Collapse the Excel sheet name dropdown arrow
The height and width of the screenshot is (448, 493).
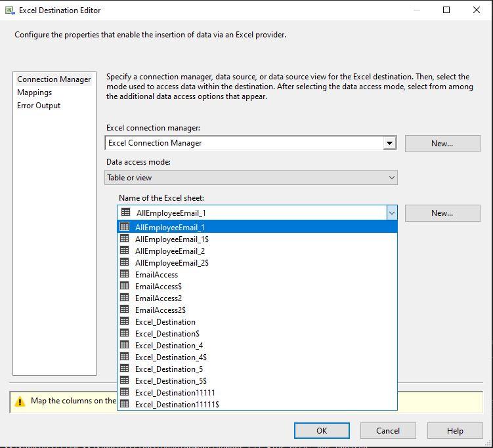pyautogui.click(x=392, y=213)
